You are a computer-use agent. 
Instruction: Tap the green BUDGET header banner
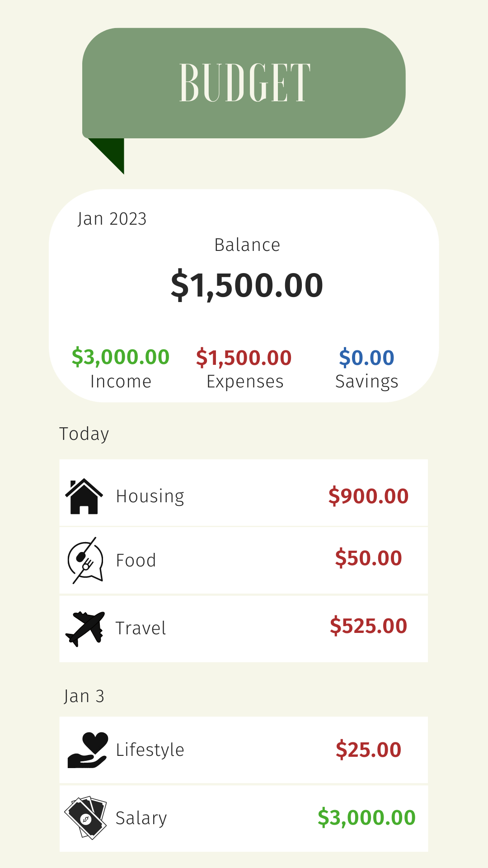click(x=244, y=83)
